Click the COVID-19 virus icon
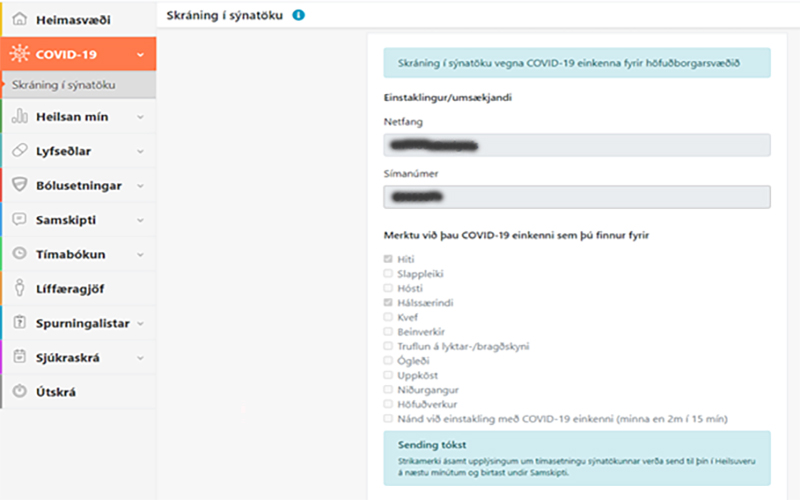This screenshot has width=800, height=500. click(x=19, y=54)
